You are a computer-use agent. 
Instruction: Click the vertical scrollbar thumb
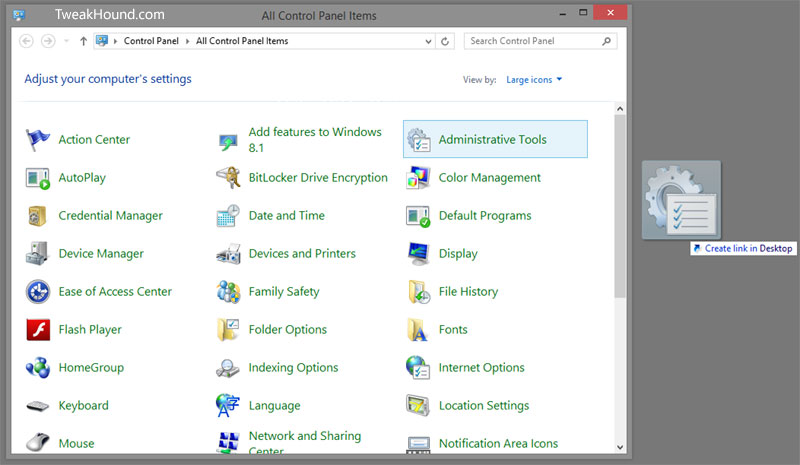click(x=620, y=206)
